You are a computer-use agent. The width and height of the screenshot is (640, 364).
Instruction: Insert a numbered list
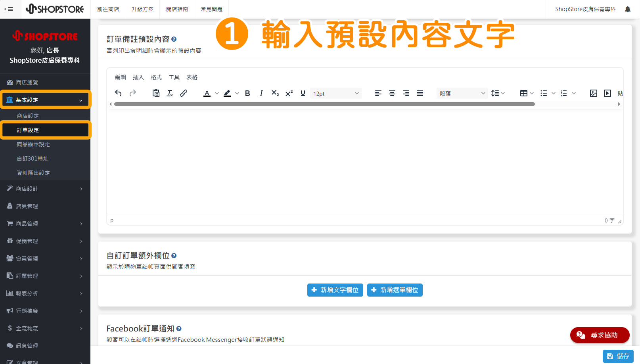pos(564,93)
